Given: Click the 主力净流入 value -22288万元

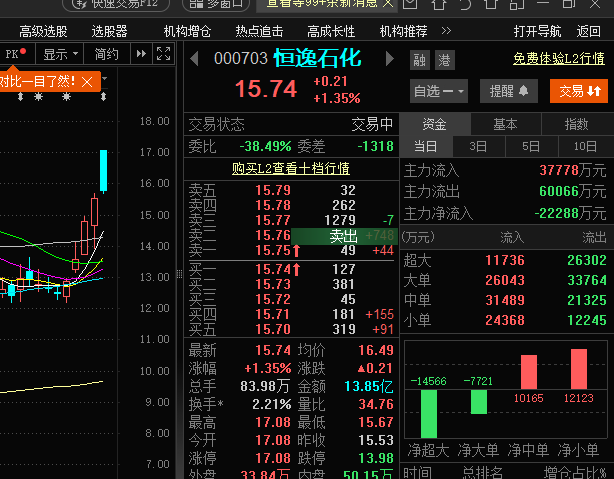Looking at the screenshot, I should point(570,213).
